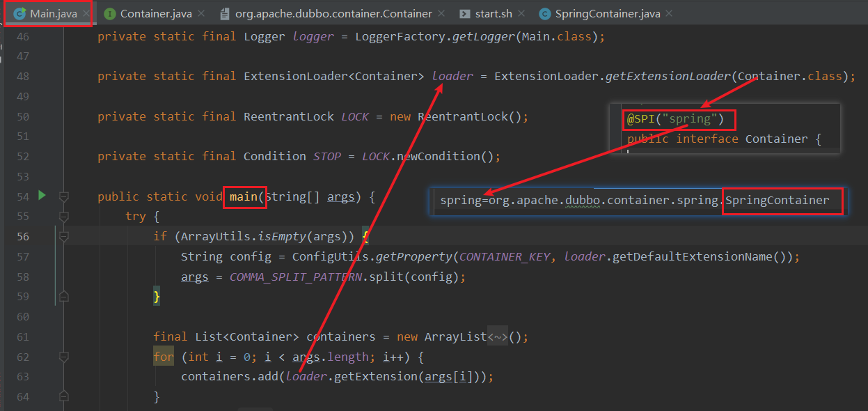Viewport: 868px width, 411px height.
Task: Click ConfigUtils on line 57
Action: click(331, 257)
